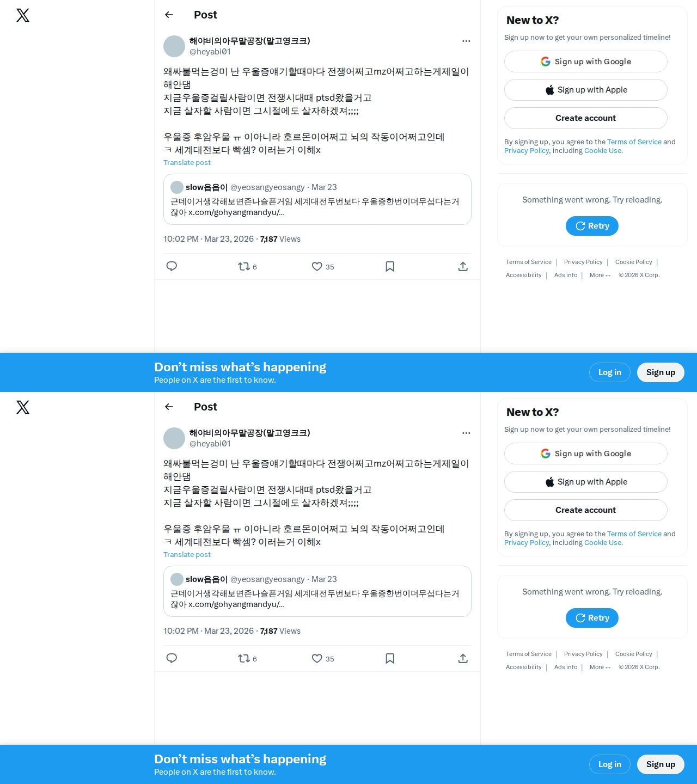
Task: Open the share icon on the upper post
Action: pos(463,266)
